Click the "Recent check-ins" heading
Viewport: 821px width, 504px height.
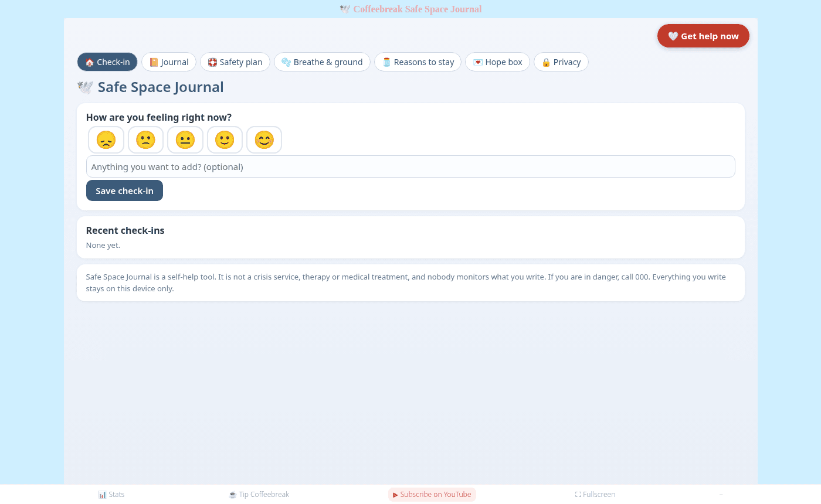point(125,230)
